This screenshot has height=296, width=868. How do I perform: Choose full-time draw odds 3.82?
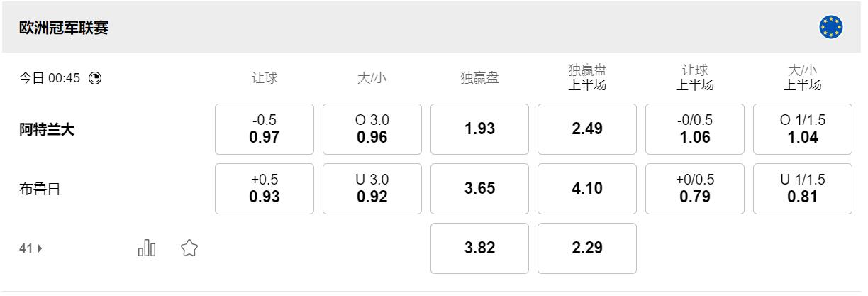[479, 248]
